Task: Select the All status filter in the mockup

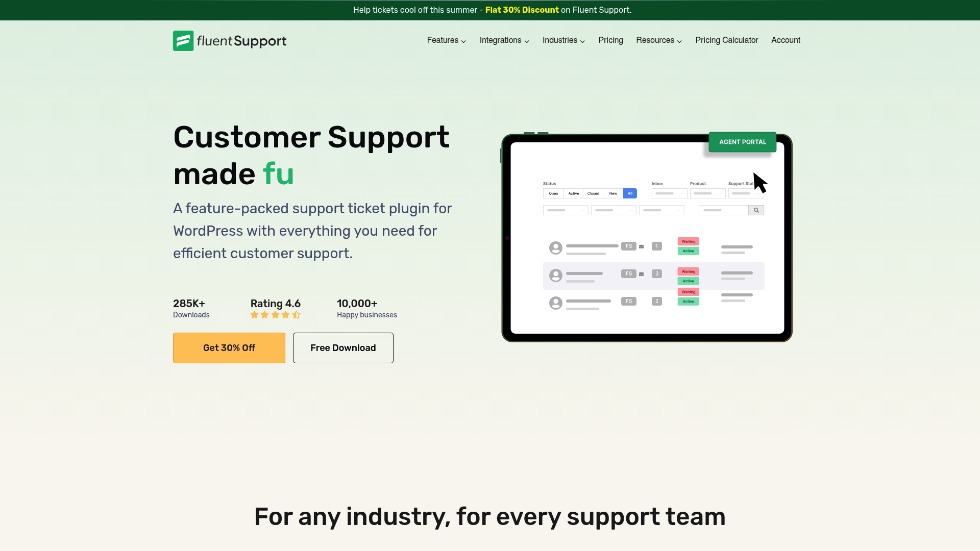Action: point(630,193)
